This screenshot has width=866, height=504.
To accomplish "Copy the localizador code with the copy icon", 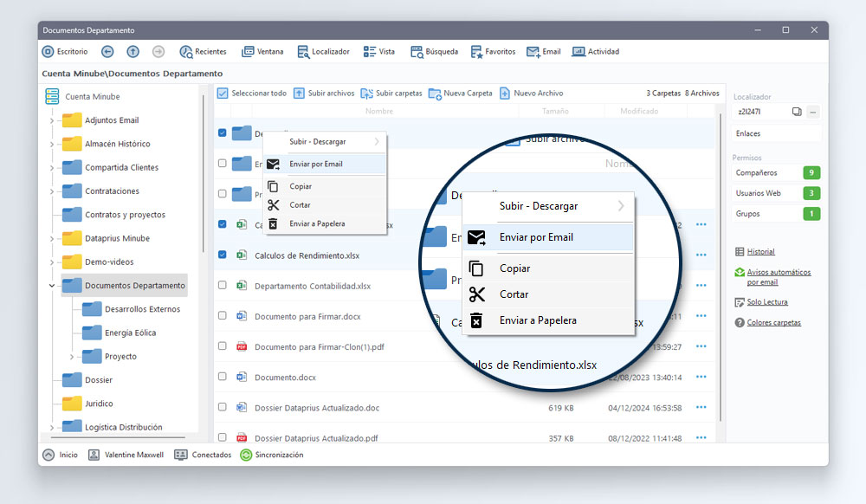I will (797, 112).
